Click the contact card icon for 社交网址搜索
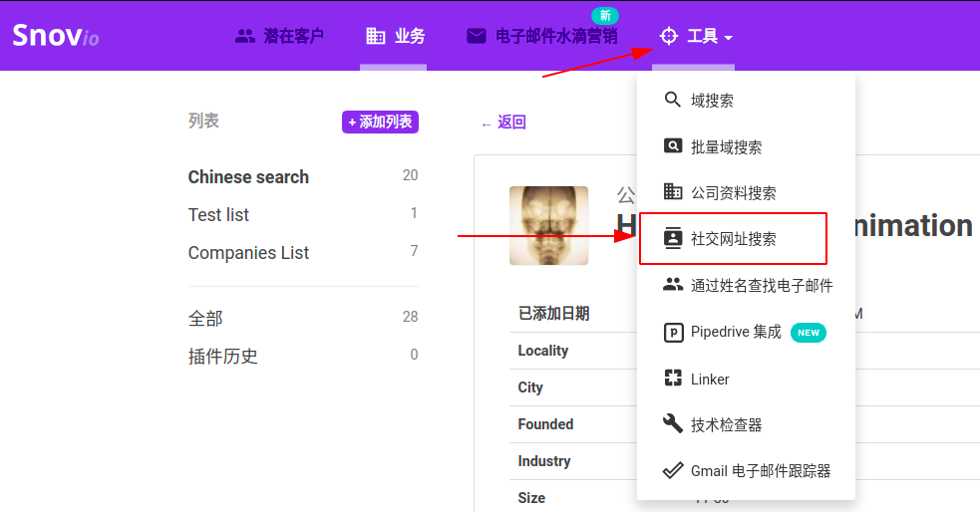 673,239
